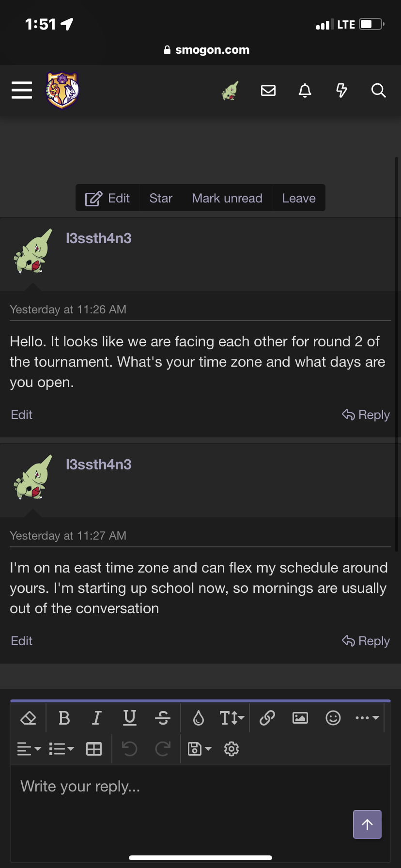Tap the lightning bolt what's new icon

[x=341, y=91]
